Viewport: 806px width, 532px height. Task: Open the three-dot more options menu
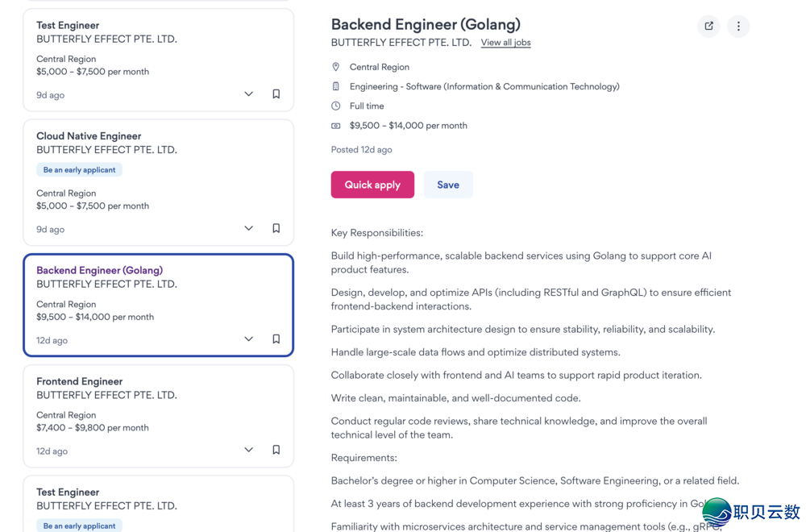tap(738, 27)
